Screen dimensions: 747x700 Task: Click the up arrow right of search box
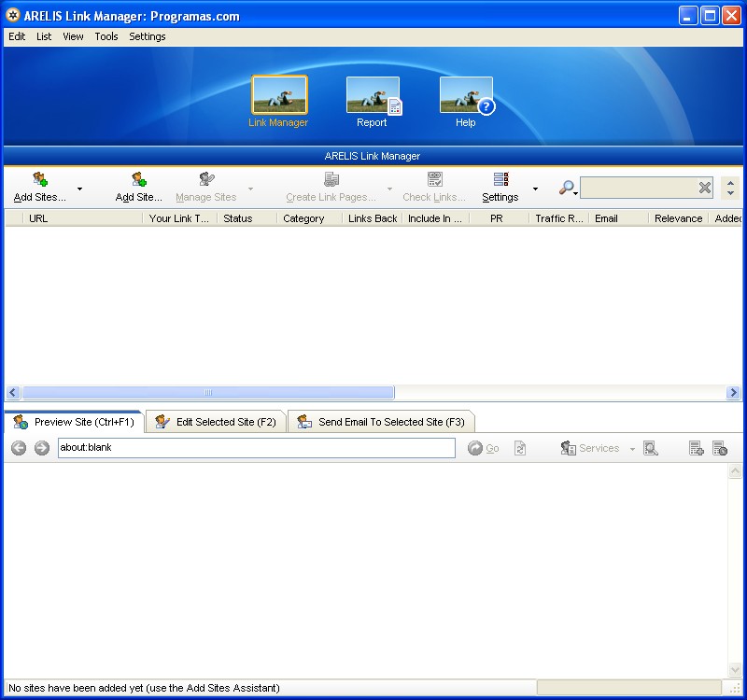click(731, 183)
